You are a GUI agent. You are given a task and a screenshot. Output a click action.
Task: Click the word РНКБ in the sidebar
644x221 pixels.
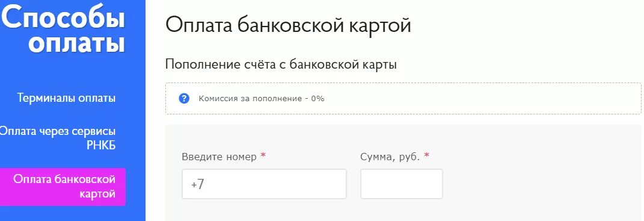101,145
